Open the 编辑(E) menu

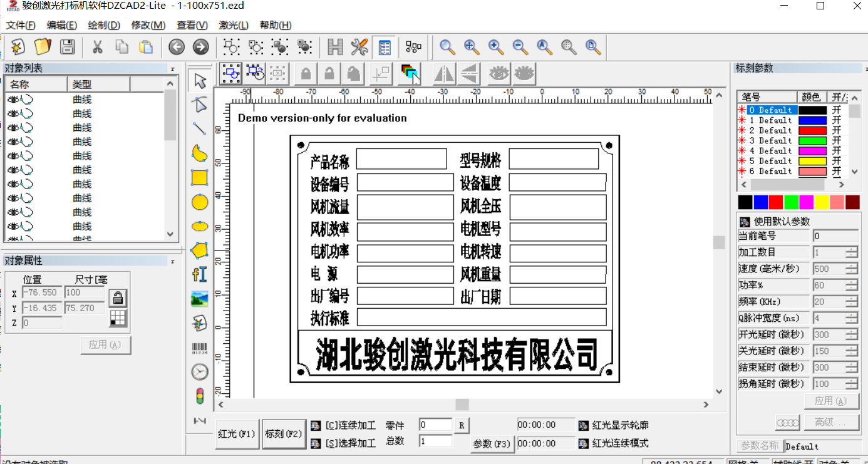click(62, 26)
